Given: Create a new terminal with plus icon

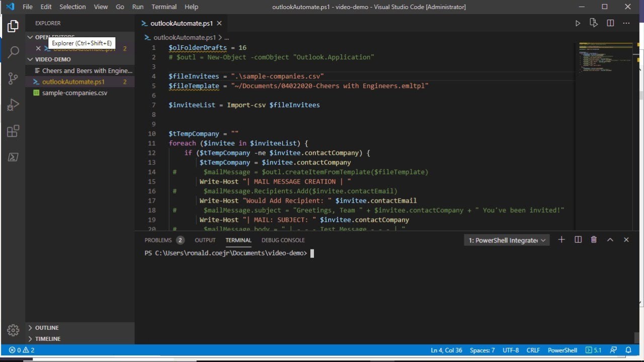Looking at the screenshot, I should 561,240.
